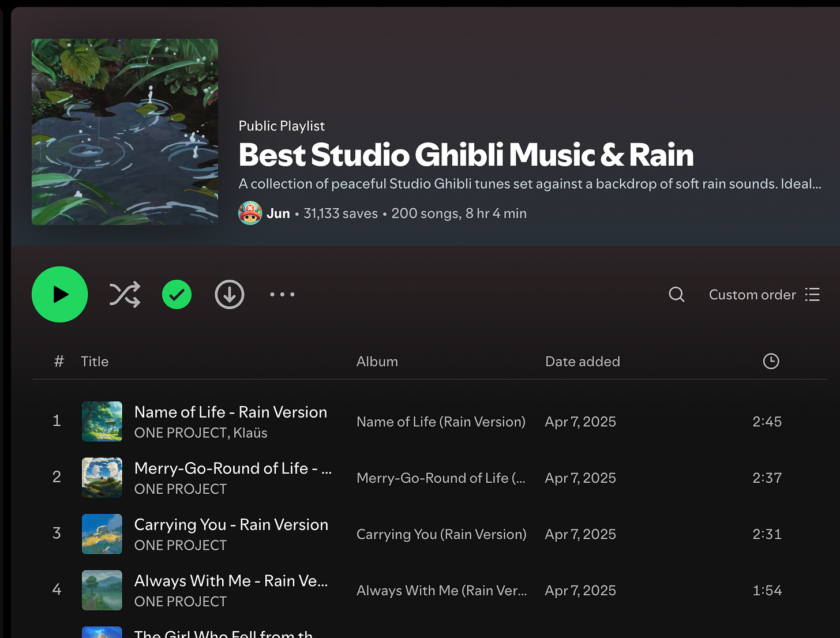840x638 pixels.
Task: Open ONE PROJECT under Always With Me
Action: pyautogui.click(x=181, y=602)
